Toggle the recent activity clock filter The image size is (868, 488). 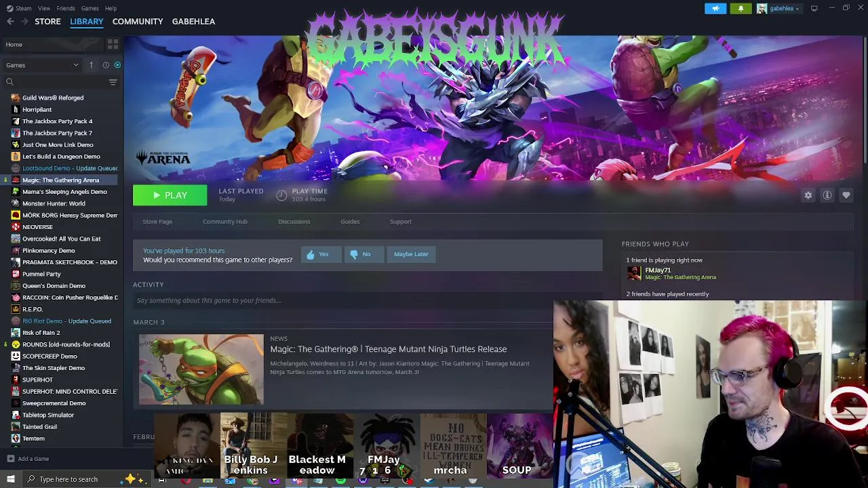tap(106, 65)
